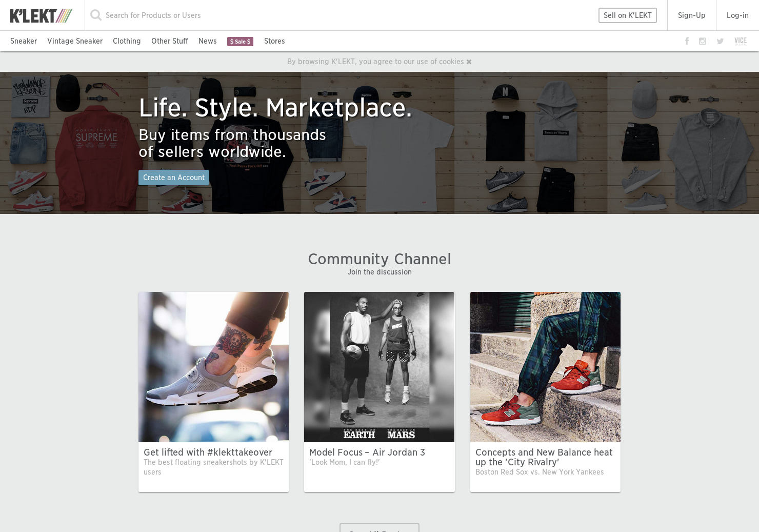Open the Sneaker menu
Viewport: 759px width, 532px height.
coord(24,41)
